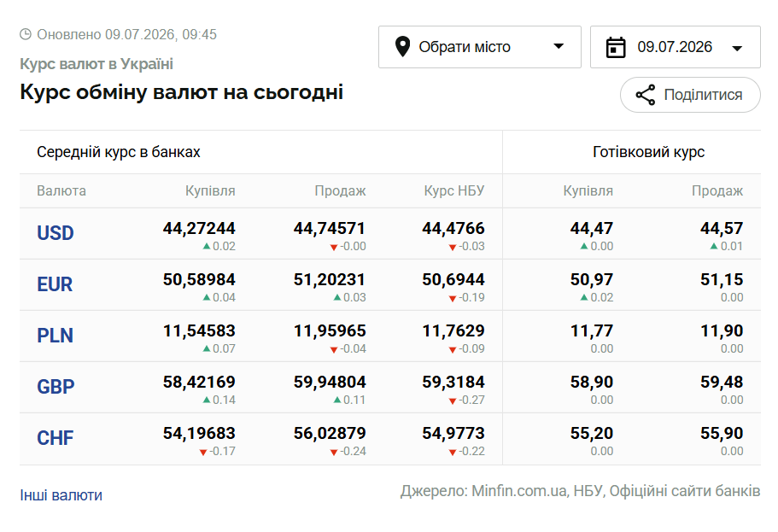
Task: Click the clock icon next to Оновлено
Action: pos(26,34)
